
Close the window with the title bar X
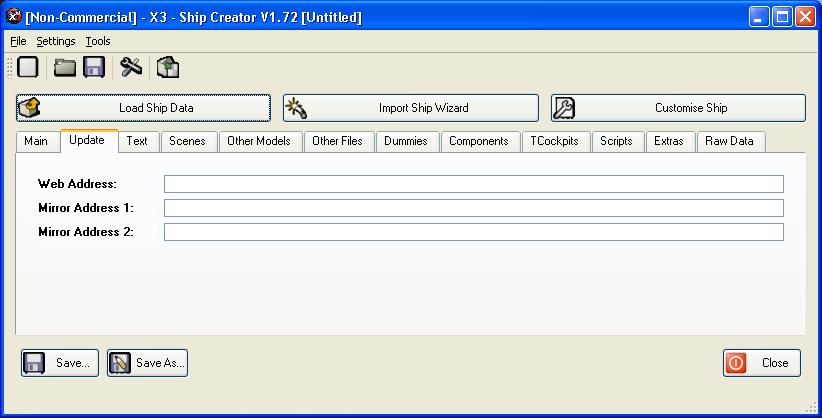[805, 17]
